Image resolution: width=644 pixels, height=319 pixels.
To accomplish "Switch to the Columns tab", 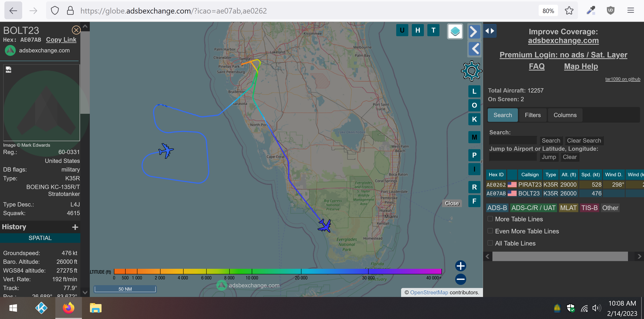I will tap(565, 115).
